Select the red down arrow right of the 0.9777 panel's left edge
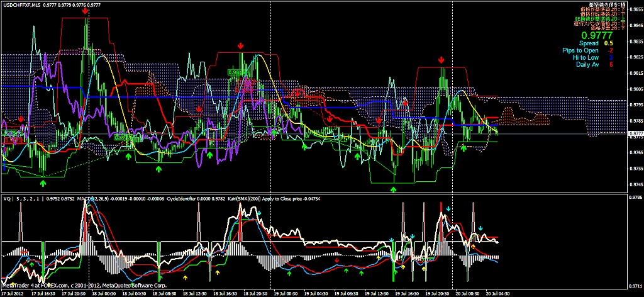The height and width of the screenshot is (297, 644). [441, 59]
